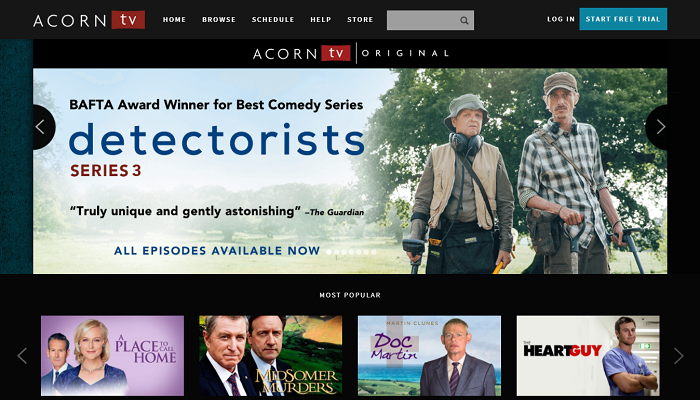Screen dimensions: 700x400
Task: Go to previous hero banner slide
Action: [x=42, y=127]
